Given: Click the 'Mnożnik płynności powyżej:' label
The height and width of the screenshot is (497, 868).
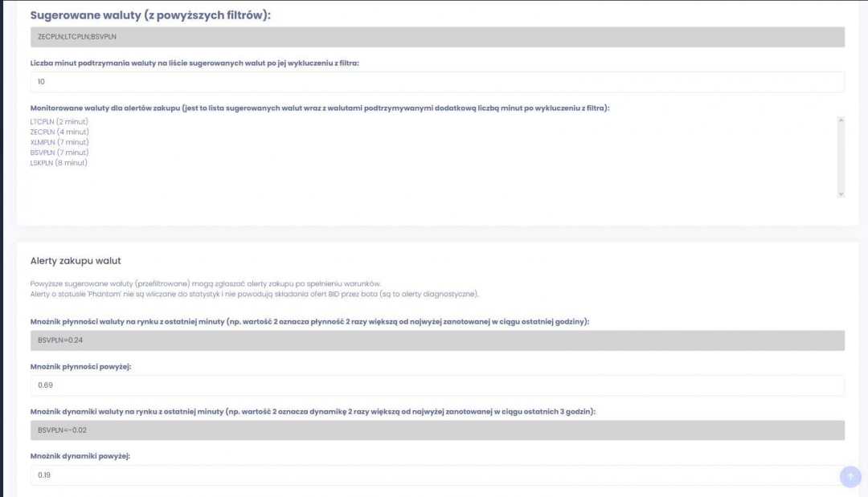Looking at the screenshot, I should tap(80, 366).
